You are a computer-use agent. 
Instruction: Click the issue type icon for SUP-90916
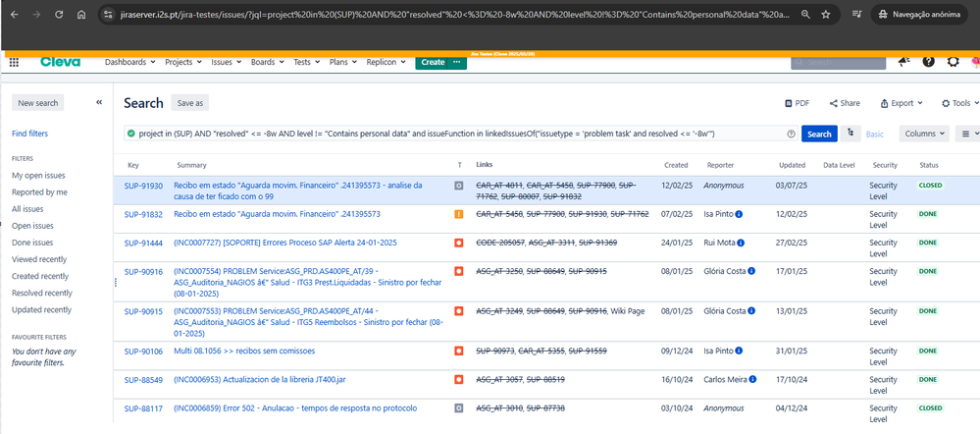coord(459,271)
